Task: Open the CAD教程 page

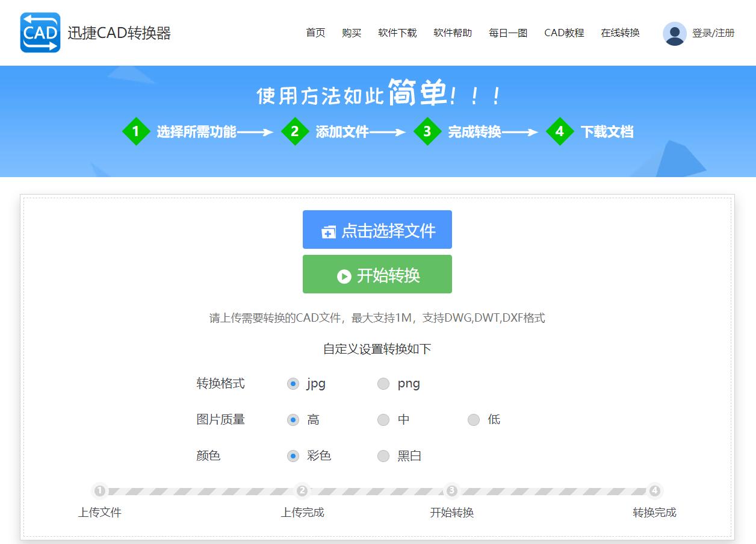Action: pos(563,33)
